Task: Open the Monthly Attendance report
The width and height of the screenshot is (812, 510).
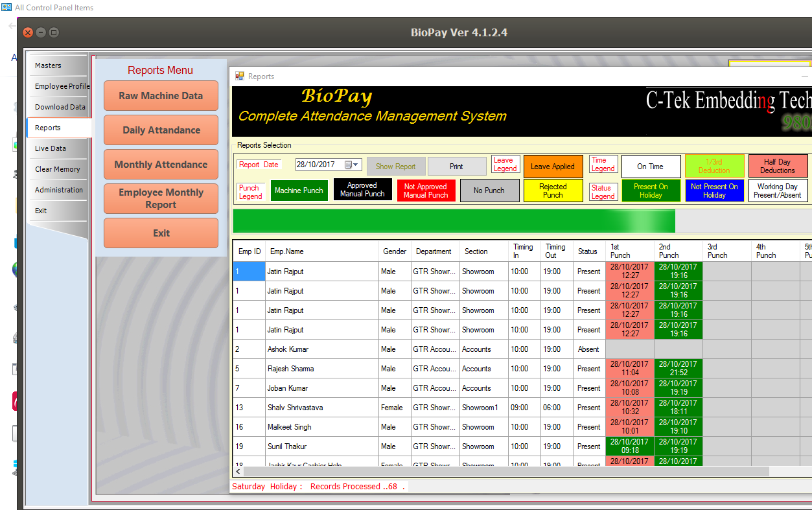Action: pyautogui.click(x=161, y=165)
